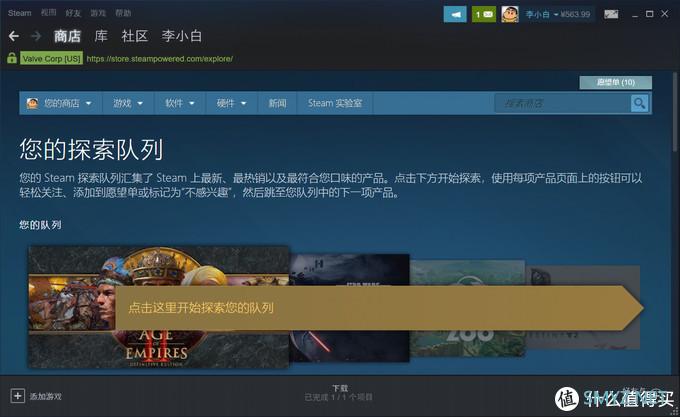Click the Valve Corp [US] certificate badge
This screenshot has height=417, width=680.
click(x=52, y=59)
